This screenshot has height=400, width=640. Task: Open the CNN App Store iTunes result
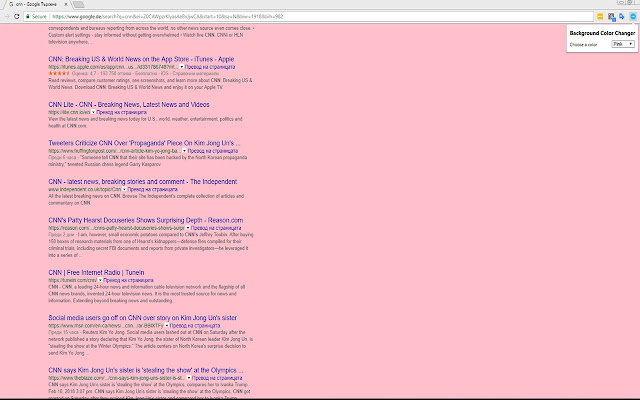coord(141,59)
